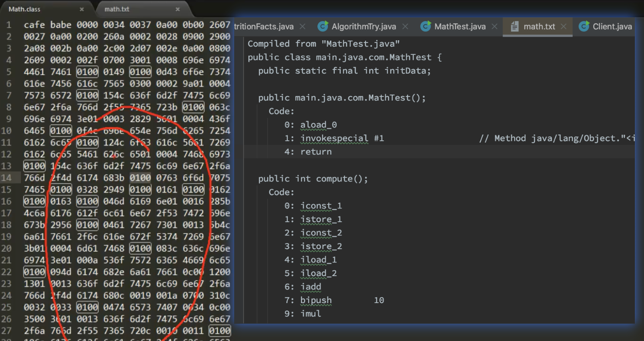Screen dimensions: 644x341
Task: Click the '7: bipush' instruction
Action: (308, 300)
